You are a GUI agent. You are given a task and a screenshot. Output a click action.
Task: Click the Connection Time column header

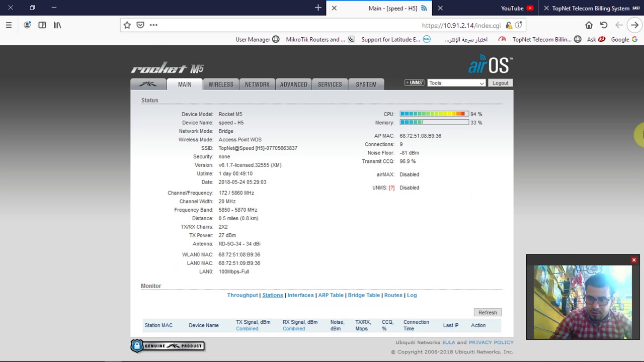point(416,325)
